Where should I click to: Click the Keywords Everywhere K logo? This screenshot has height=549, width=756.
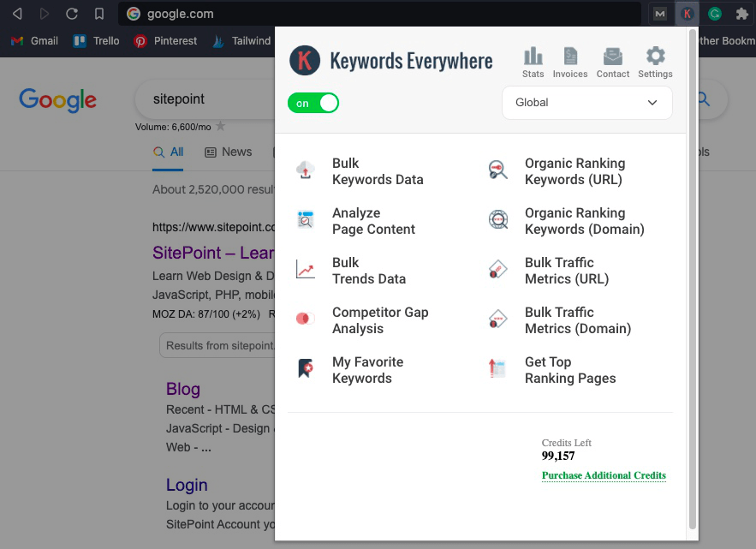(305, 60)
